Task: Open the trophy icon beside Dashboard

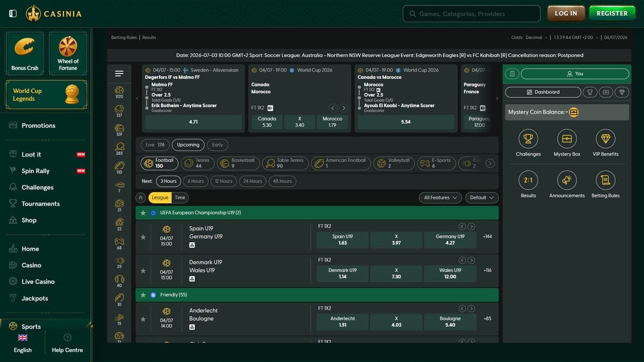Action: pyautogui.click(x=590, y=92)
